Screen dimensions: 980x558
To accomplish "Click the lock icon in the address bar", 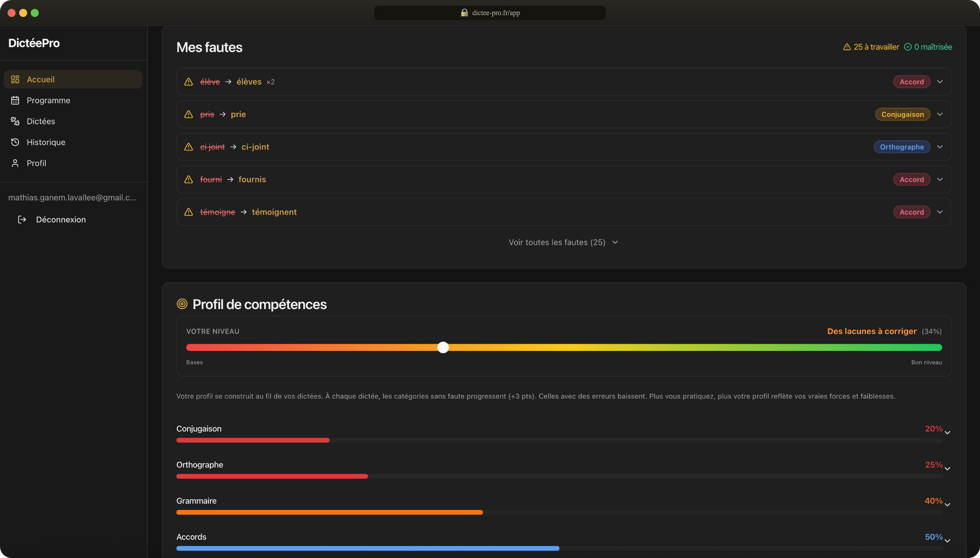I will (x=465, y=12).
